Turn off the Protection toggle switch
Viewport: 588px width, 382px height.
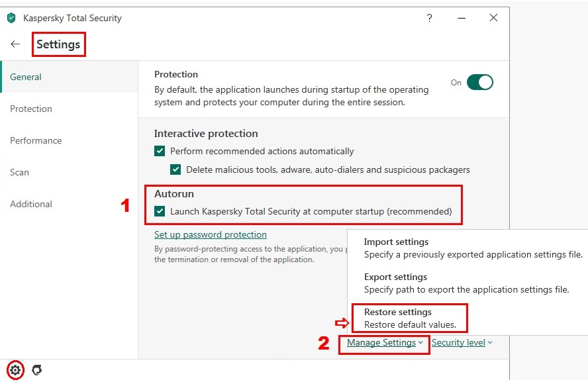[479, 82]
